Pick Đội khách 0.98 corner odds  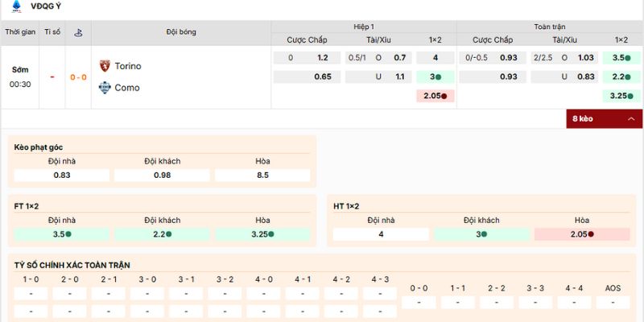[x=162, y=175]
